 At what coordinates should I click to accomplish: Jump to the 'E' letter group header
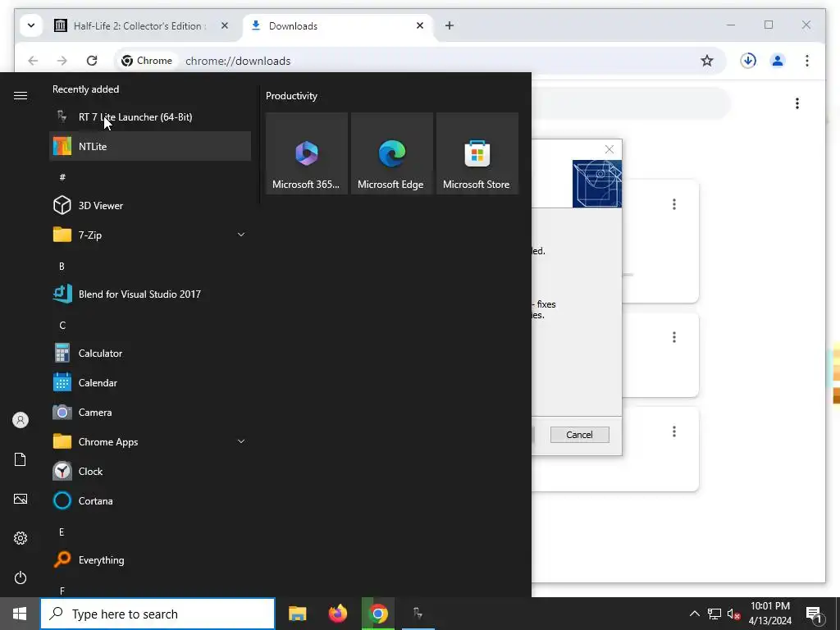(62, 532)
